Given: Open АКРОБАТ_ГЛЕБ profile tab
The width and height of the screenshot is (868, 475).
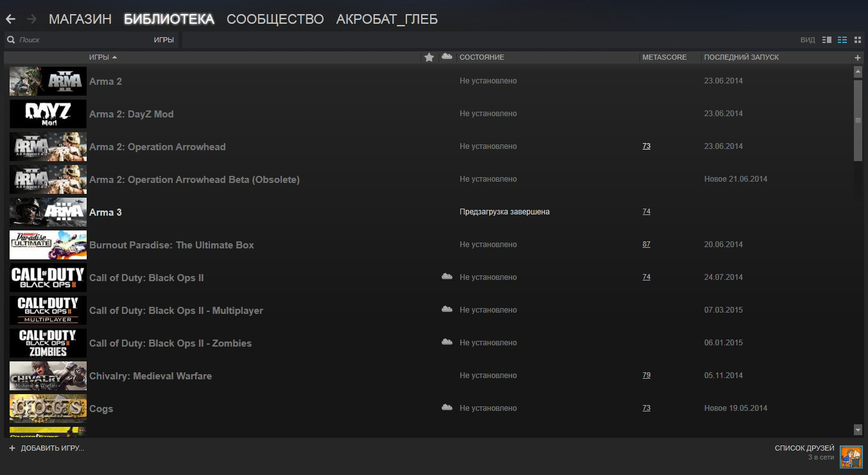Looking at the screenshot, I should click(387, 19).
